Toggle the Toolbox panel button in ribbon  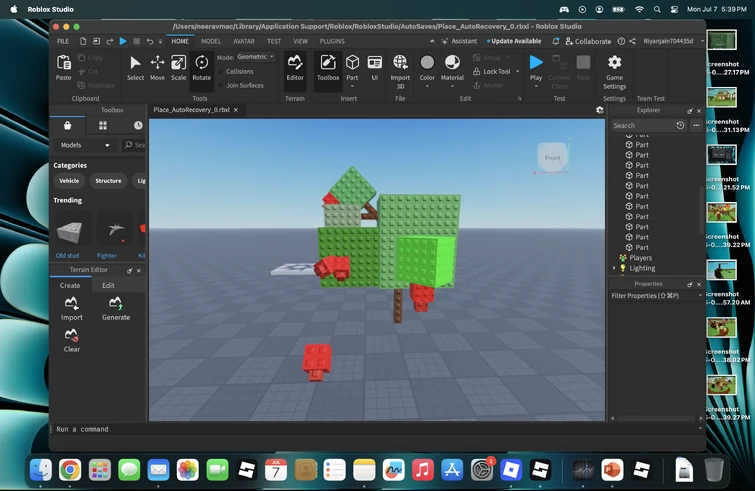click(x=328, y=67)
